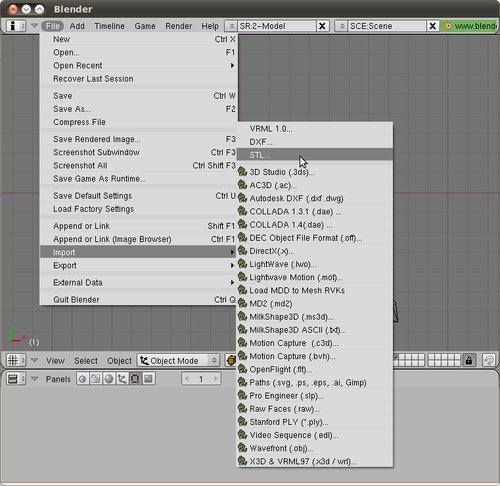Choose Save As... entry

click(x=138, y=109)
